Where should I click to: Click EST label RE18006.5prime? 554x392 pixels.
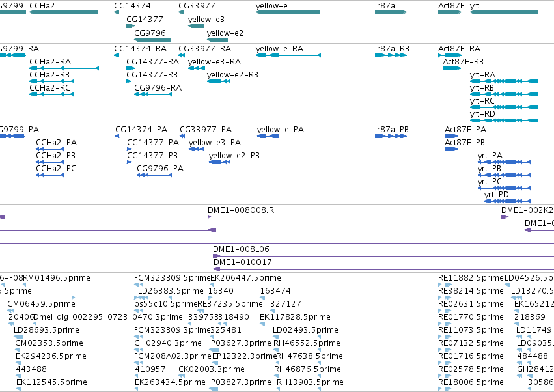coord(471,382)
